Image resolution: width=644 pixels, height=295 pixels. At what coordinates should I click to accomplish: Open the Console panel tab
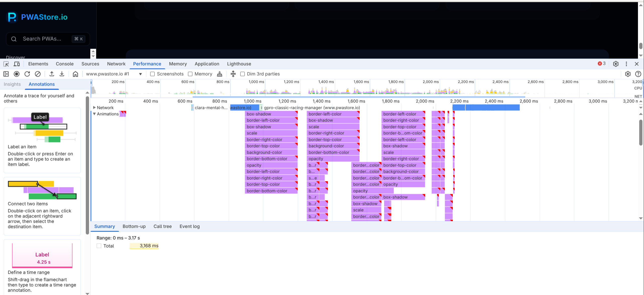(x=65, y=64)
